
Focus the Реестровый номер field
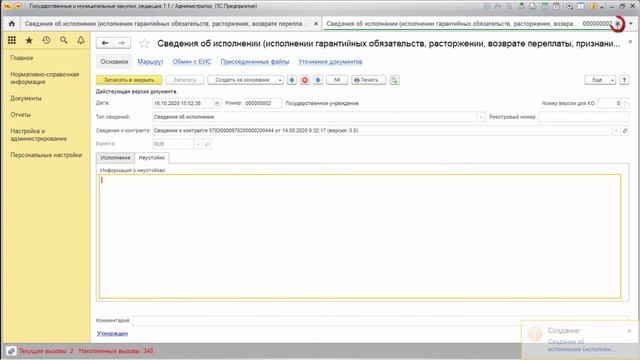(584, 117)
